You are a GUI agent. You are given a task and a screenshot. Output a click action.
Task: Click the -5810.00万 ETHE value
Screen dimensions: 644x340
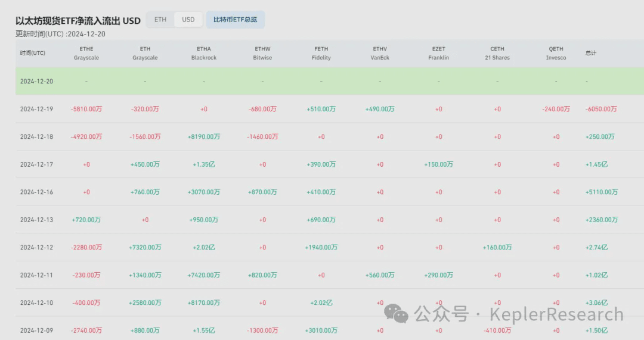click(x=86, y=109)
